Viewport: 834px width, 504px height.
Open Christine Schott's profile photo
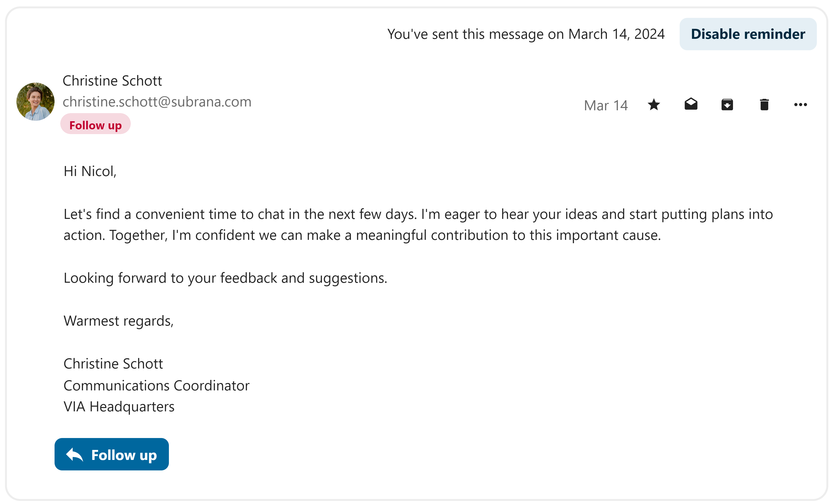point(35,101)
